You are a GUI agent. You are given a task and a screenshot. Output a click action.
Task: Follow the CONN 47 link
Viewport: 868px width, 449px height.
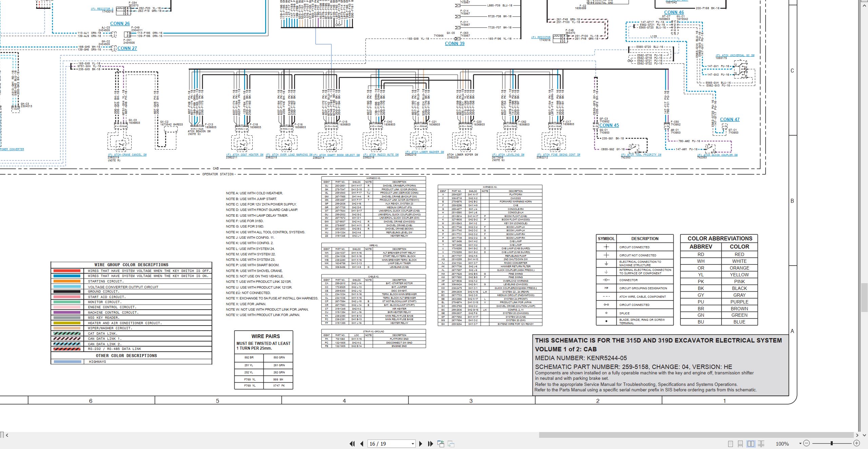click(x=730, y=119)
